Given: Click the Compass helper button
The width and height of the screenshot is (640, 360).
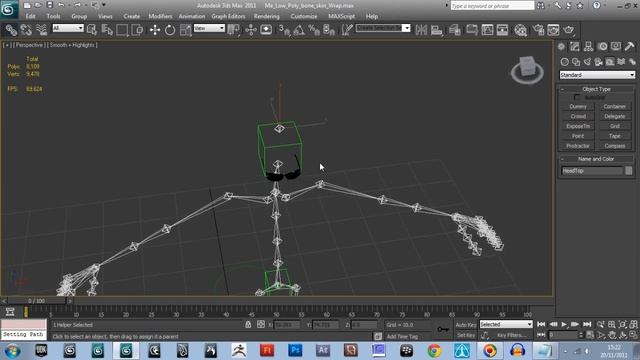Looking at the screenshot, I should click(x=615, y=146).
